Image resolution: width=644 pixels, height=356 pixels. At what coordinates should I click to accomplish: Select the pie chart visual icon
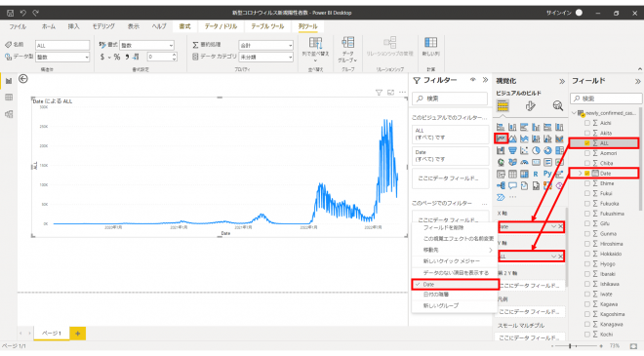[536, 151]
